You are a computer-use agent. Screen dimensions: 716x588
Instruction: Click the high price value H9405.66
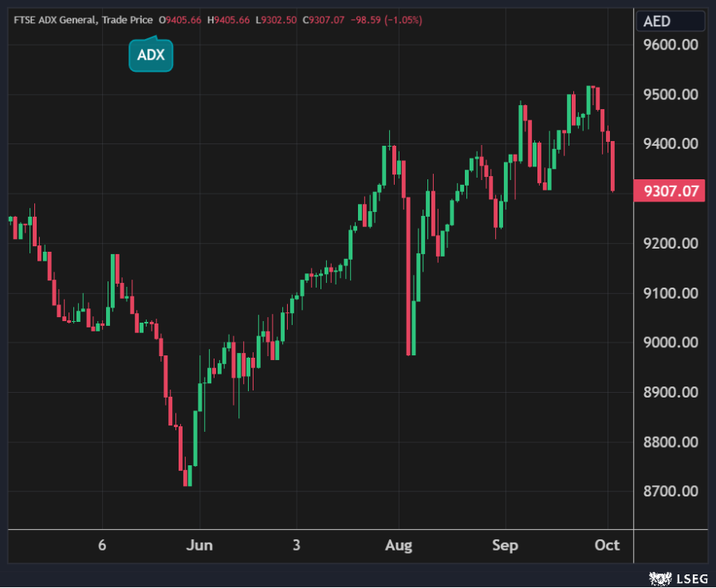228,19
